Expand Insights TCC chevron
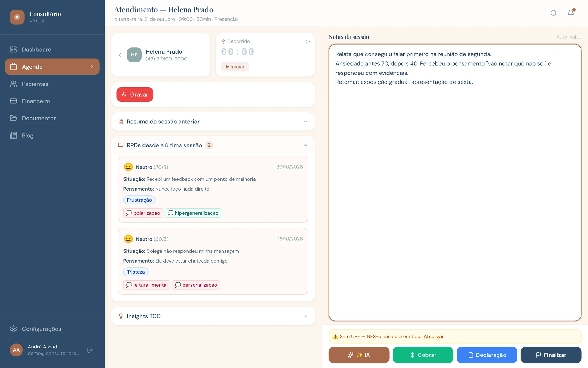The image size is (588, 368). (305, 316)
